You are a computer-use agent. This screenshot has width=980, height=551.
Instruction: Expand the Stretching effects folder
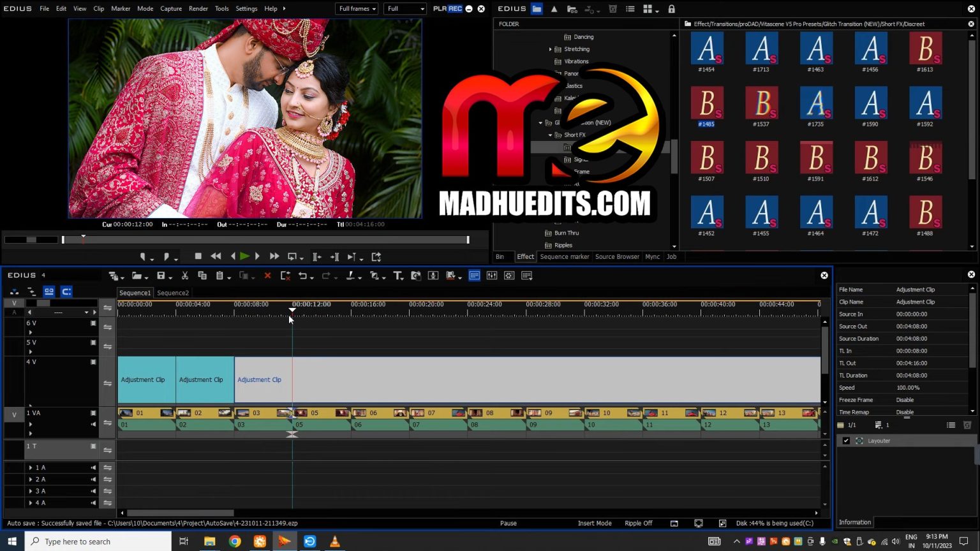point(550,49)
